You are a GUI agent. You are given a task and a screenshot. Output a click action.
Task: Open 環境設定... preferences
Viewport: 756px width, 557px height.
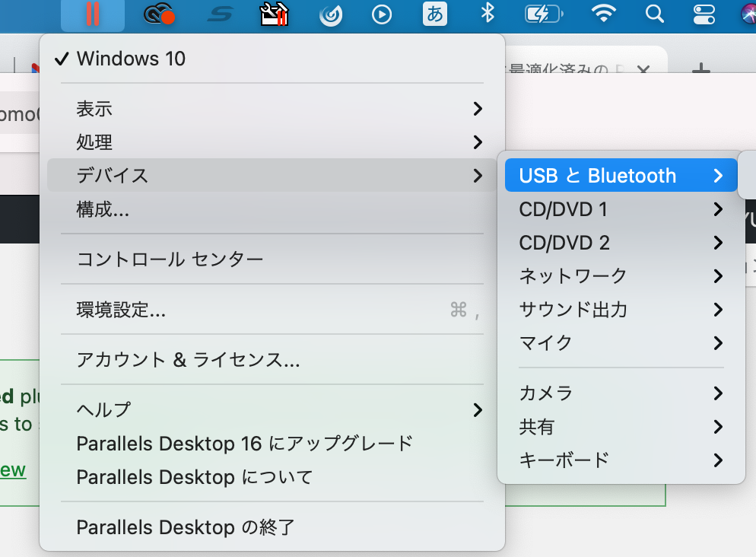coord(272,310)
